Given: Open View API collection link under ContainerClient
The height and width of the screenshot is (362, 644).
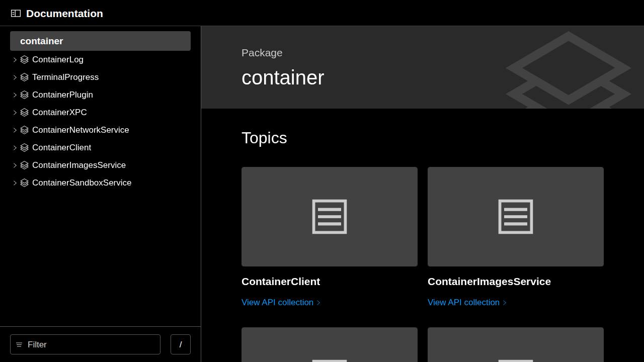Looking at the screenshot, I should (x=281, y=302).
